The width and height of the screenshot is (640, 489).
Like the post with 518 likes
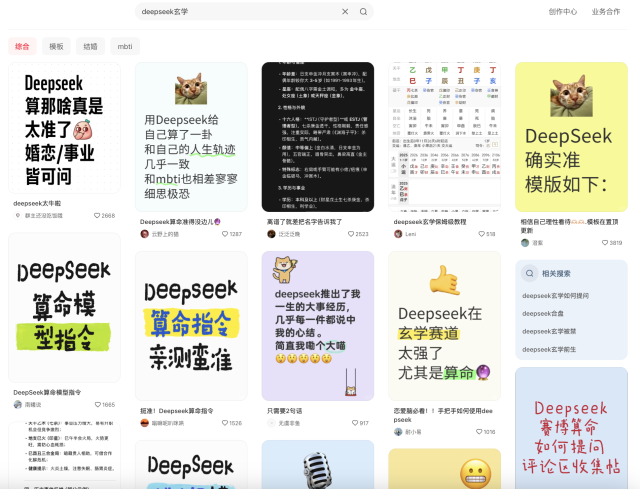pos(481,234)
